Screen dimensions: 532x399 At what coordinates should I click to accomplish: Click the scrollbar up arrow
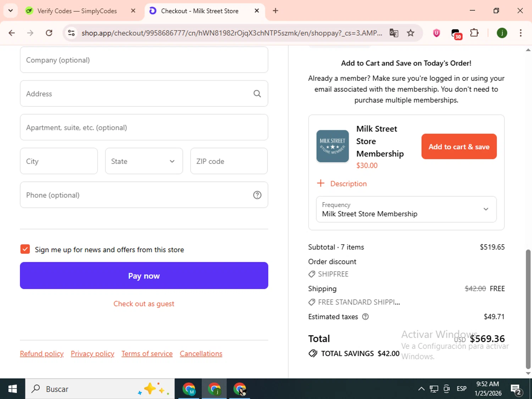click(528, 50)
